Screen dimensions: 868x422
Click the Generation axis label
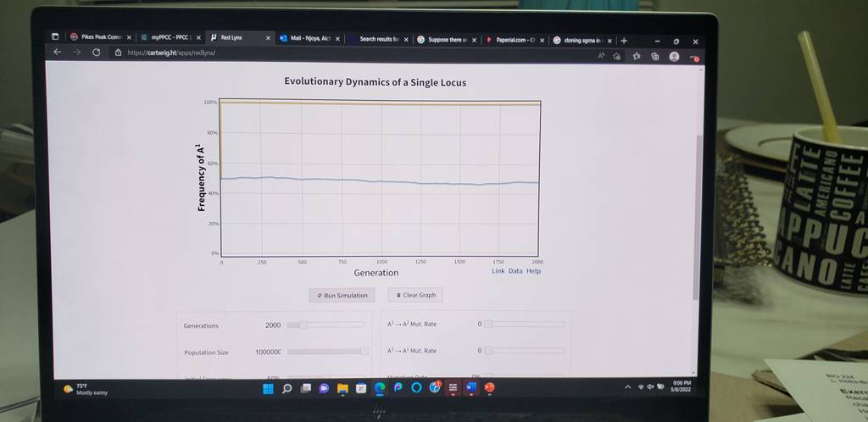click(376, 273)
